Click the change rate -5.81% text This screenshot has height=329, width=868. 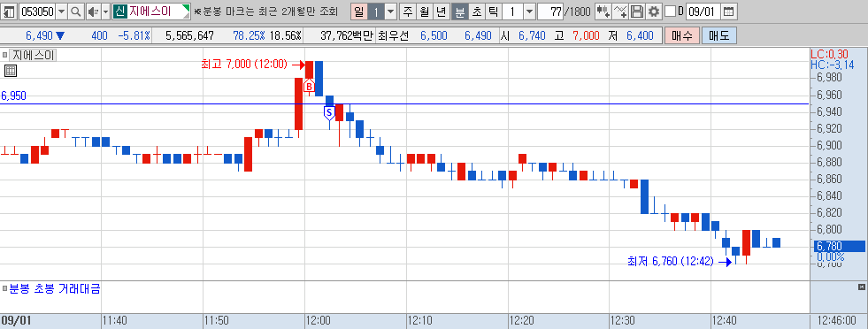pos(134,36)
